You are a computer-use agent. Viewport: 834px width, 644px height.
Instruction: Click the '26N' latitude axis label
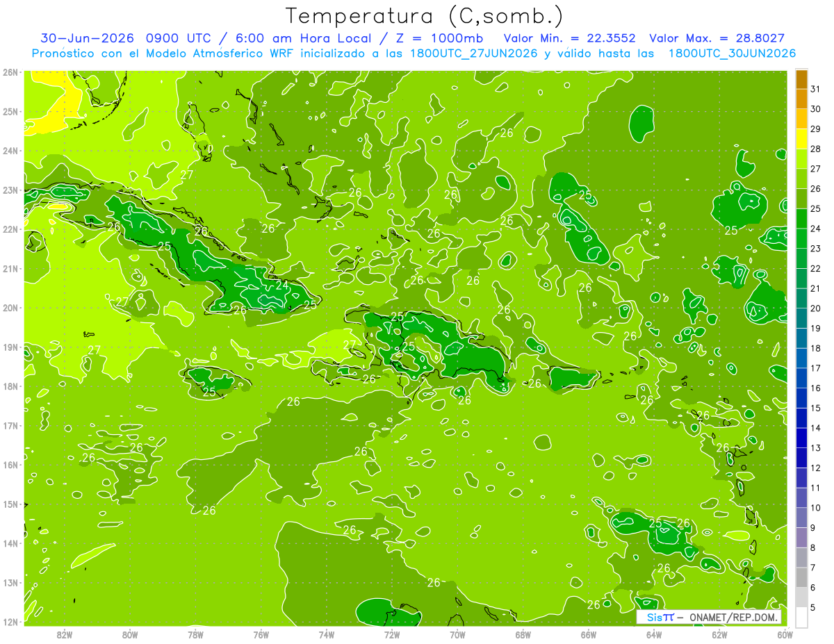point(10,72)
